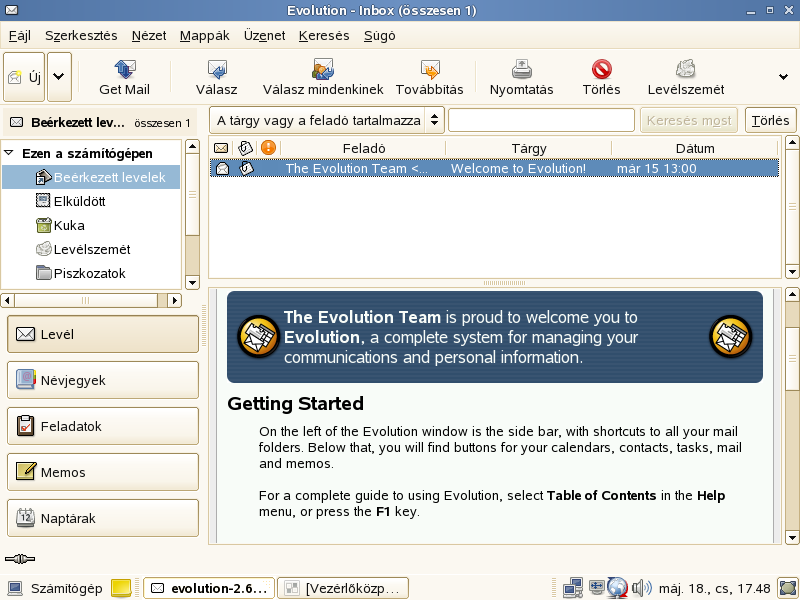Click the status envelope column header icon
The width and height of the screenshot is (800, 600).
[x=221, y=148]
